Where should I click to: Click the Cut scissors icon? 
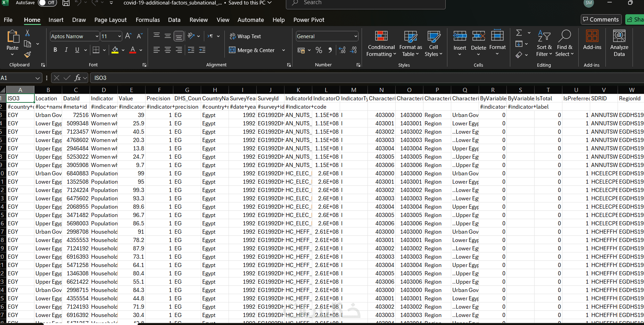pyautogui.click(x=27, y=33)
